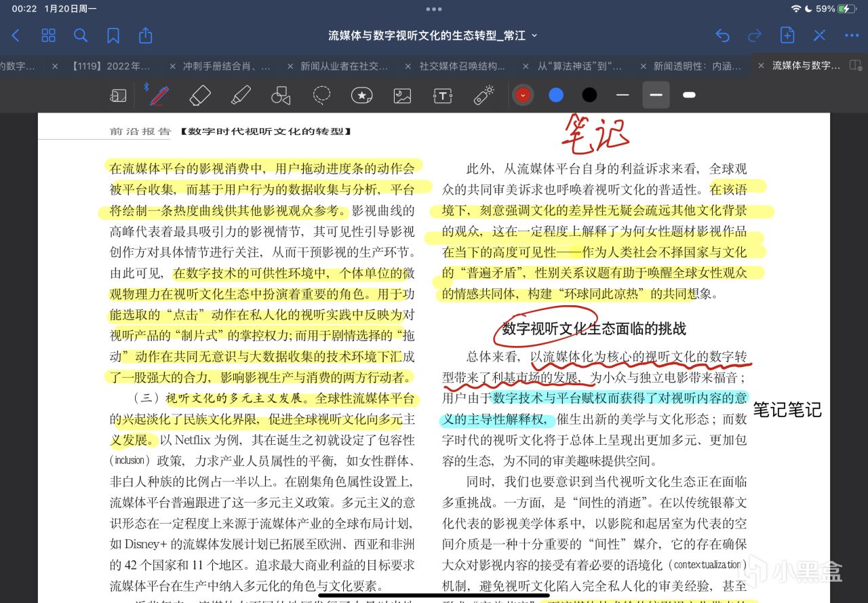Tap the heading 数字视听文化生态面临的挑战
Image resolution: width=868 pixels, height=603 pixels.
593,329
